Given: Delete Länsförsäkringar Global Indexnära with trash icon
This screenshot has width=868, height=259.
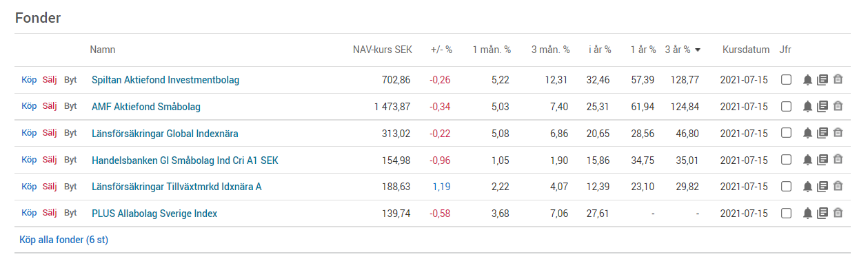Looking at the screenshot, I should (x=838, y=133).
